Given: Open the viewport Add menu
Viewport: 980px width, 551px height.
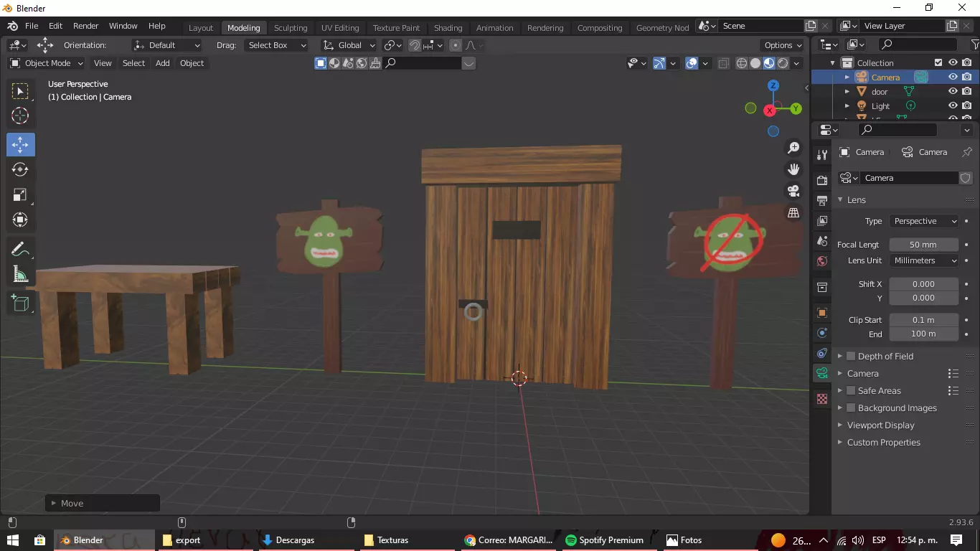Looking at the screenshot, I should click(x=163, y=63).
